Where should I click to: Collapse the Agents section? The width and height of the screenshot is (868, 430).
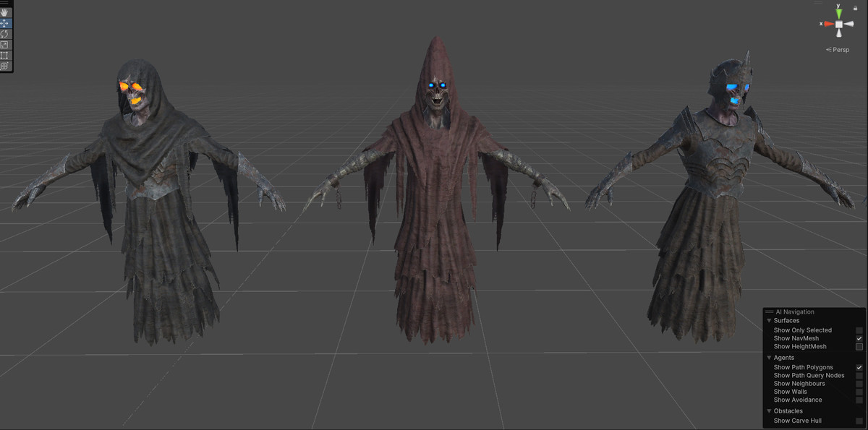pyautogui.click(x=769, y=358)
